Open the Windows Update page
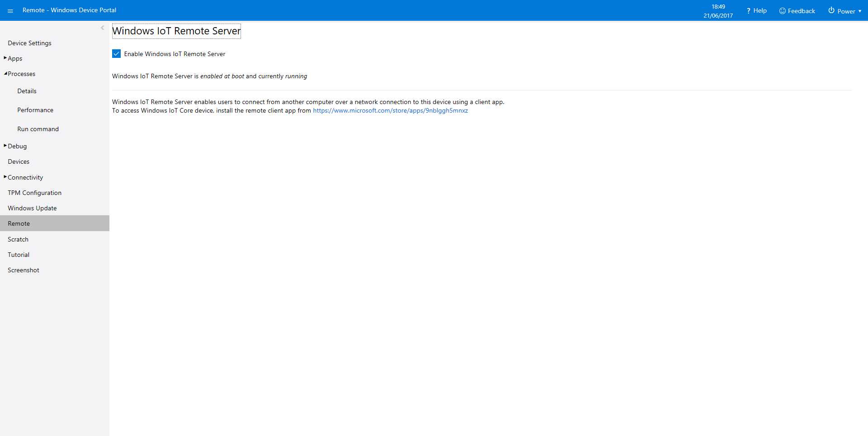The width and height of the screenshot is (868, 436). coord(32,208)
